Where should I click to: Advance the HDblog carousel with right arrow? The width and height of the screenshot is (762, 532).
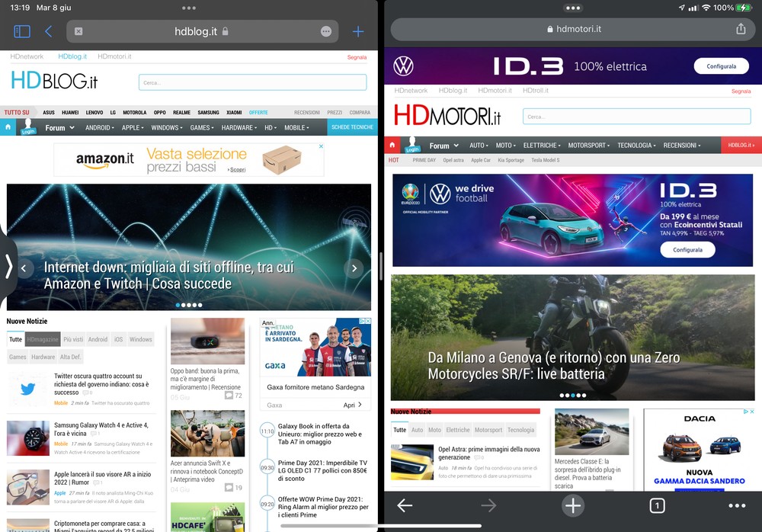pos(354,268)
